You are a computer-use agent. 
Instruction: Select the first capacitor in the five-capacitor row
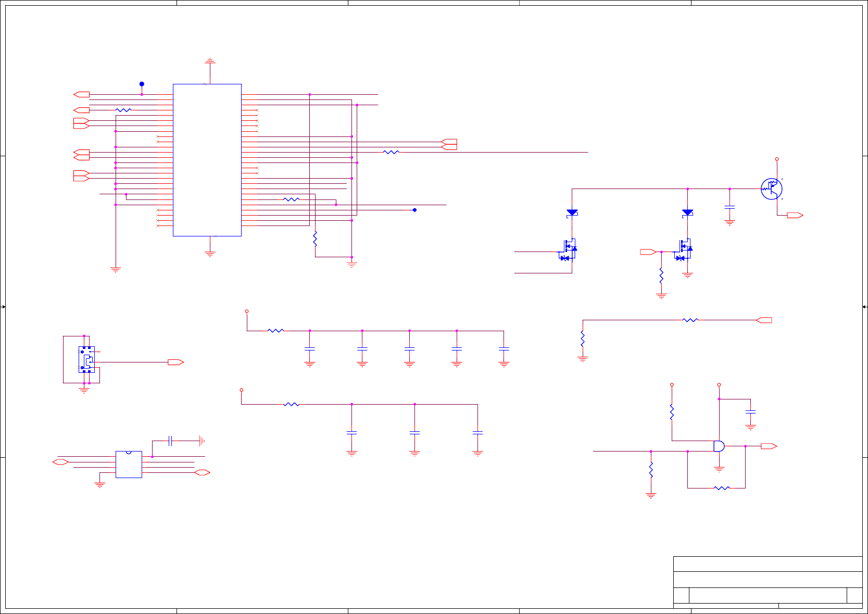pos(310,349)
